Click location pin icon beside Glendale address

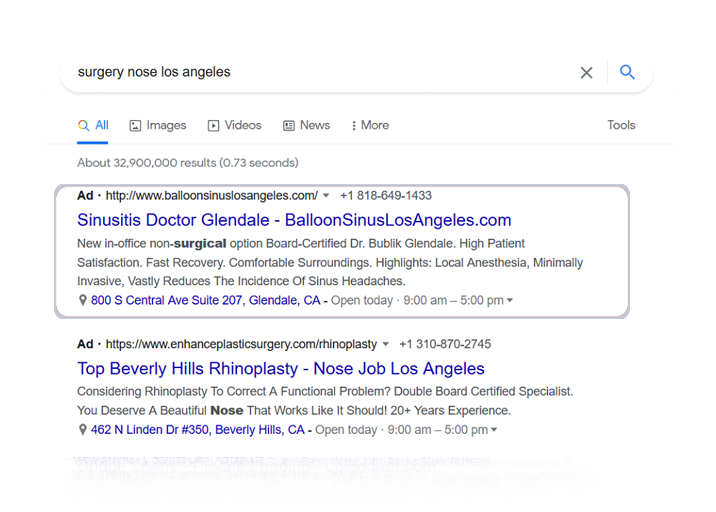[x=83, y=300]
